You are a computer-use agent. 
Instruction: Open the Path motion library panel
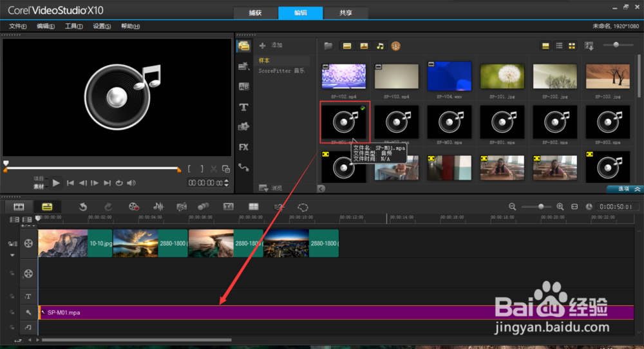[243, 167]
